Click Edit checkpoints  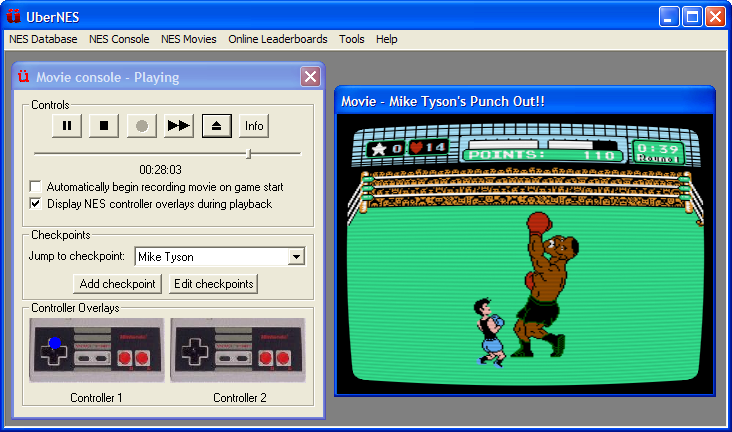[214, 284]
